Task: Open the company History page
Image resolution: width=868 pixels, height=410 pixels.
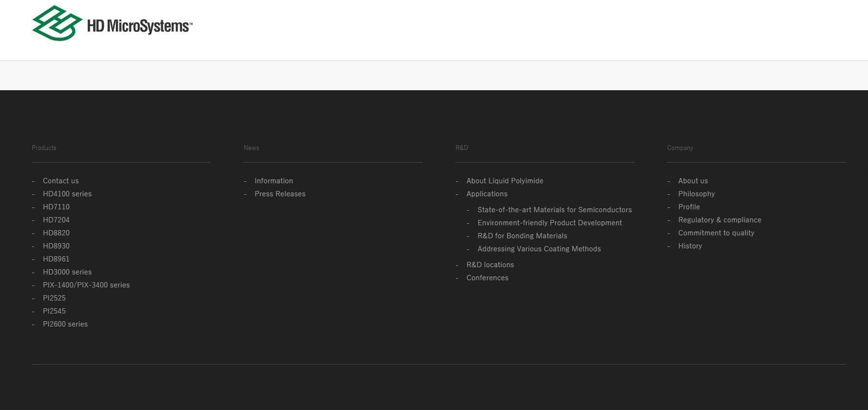Action: pos(690,246)
